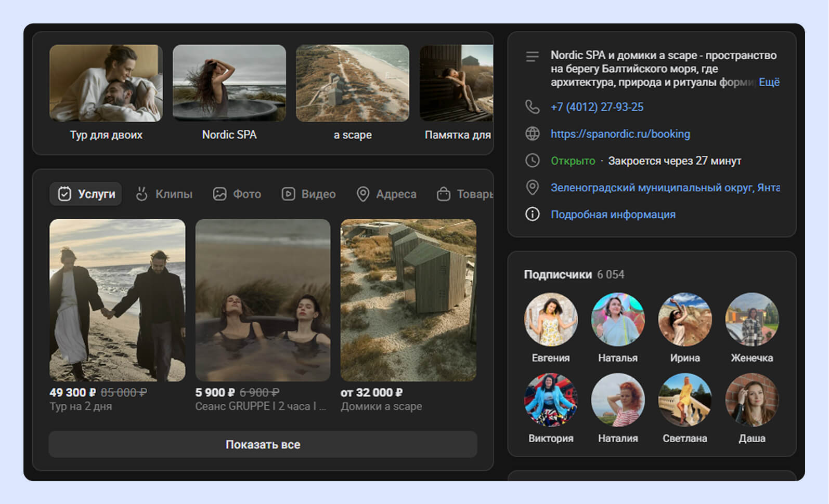Click the globe website icon
The width and height of the screenshot is (829, 504).
tap(532, 134)
